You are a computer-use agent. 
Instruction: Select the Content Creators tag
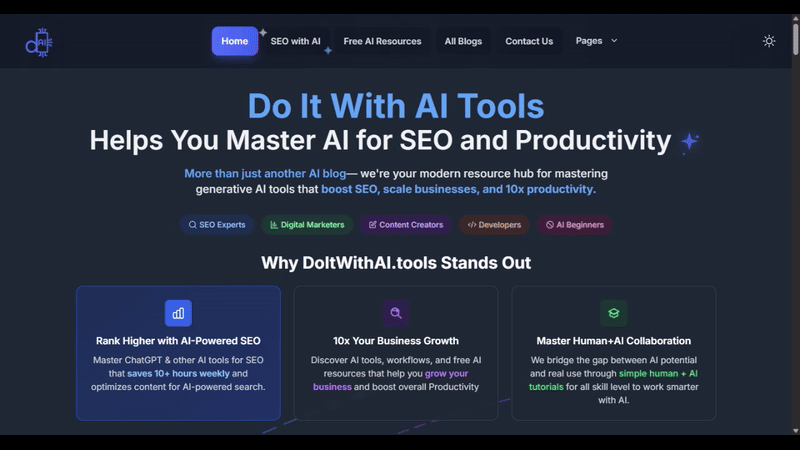(406, 224)
